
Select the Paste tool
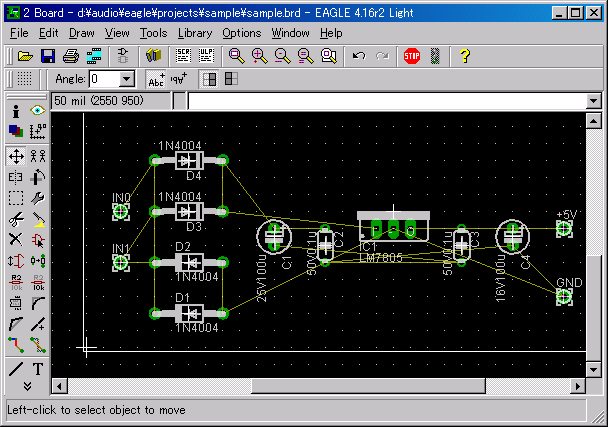click(38, 219)
